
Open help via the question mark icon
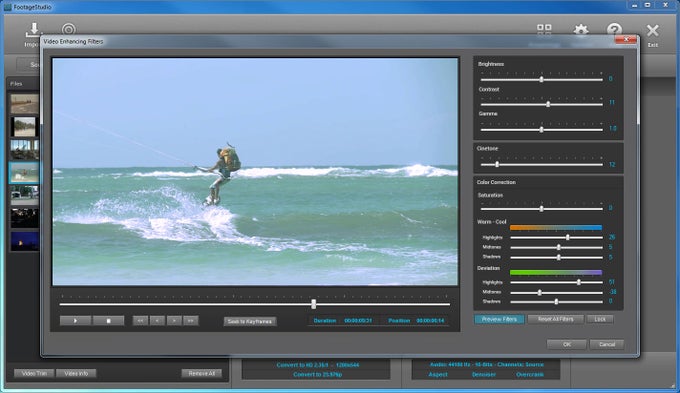[x=614, y=29]
